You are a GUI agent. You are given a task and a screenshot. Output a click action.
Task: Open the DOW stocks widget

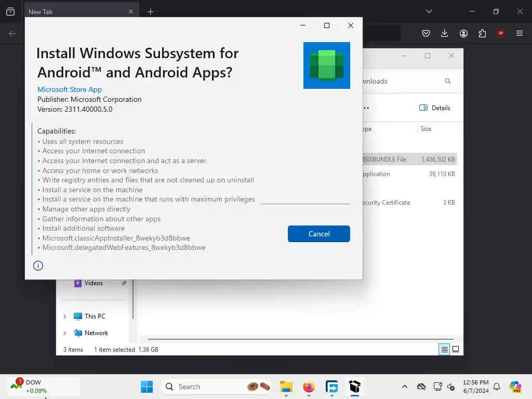click(44, 387)
